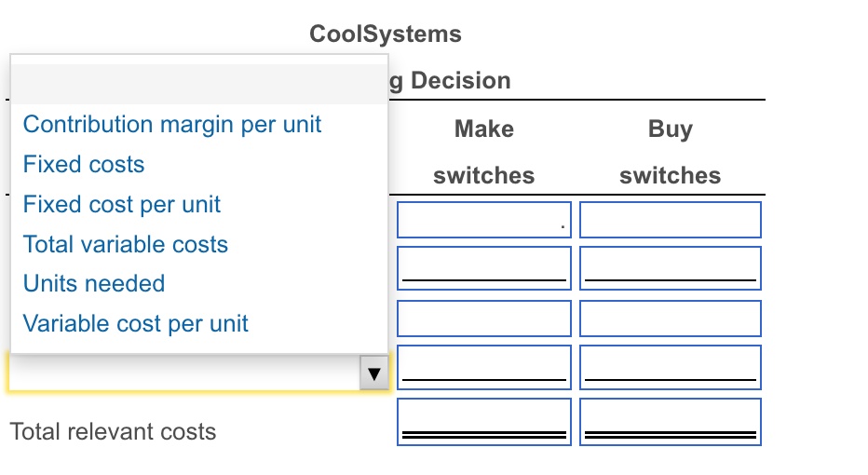
Task: Click the third-row Make switches input field
Action: coord(483,319)
